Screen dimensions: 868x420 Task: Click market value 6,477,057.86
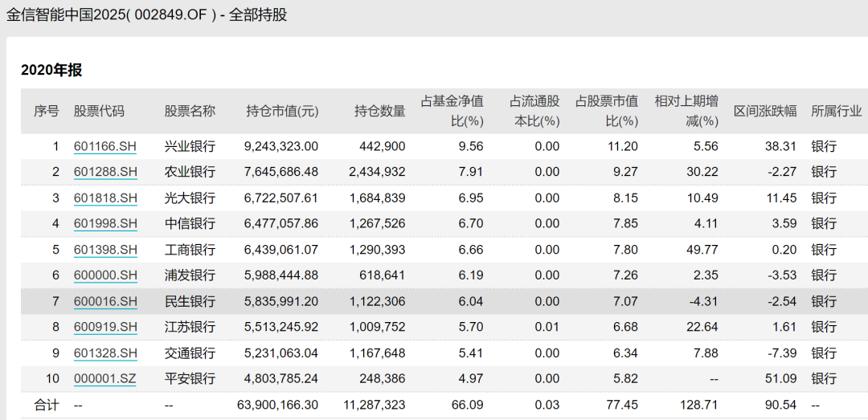(x=281, y=223)
